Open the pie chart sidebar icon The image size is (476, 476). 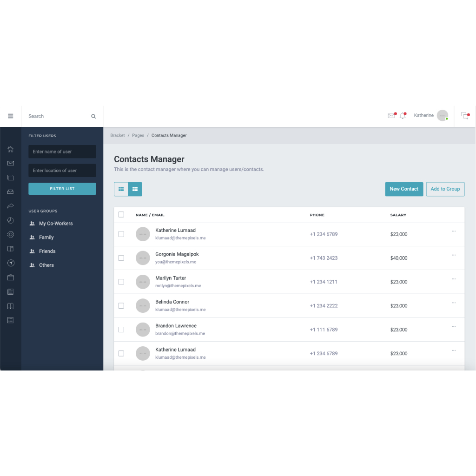click(x=11, y=220)
